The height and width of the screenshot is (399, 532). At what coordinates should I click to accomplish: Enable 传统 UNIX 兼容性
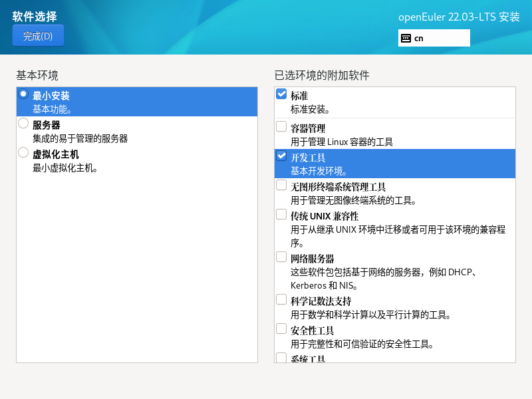click(281, 215)
